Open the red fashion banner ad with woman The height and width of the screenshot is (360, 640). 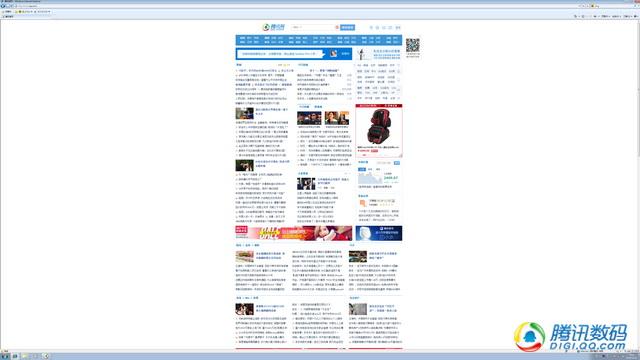coord(293,233)
